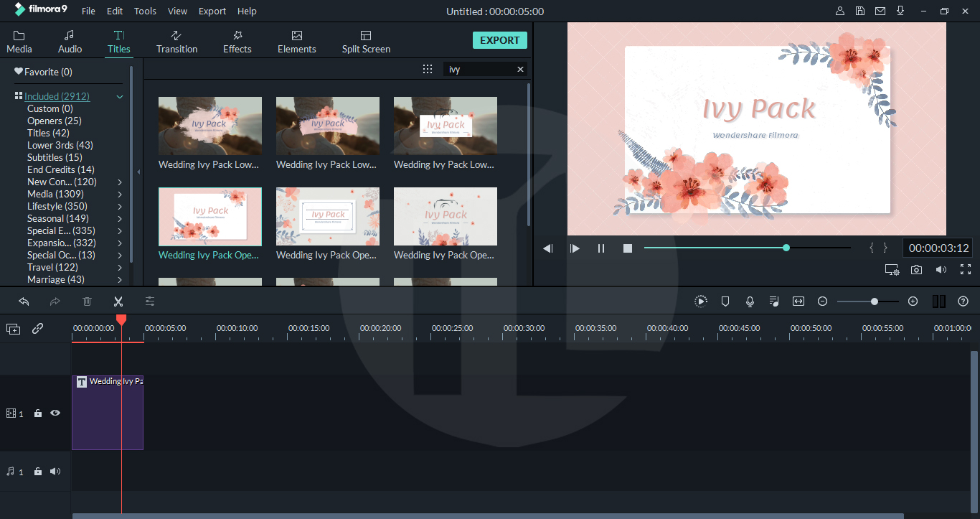Select the Split scissors tool

click(x=118, y=301)
